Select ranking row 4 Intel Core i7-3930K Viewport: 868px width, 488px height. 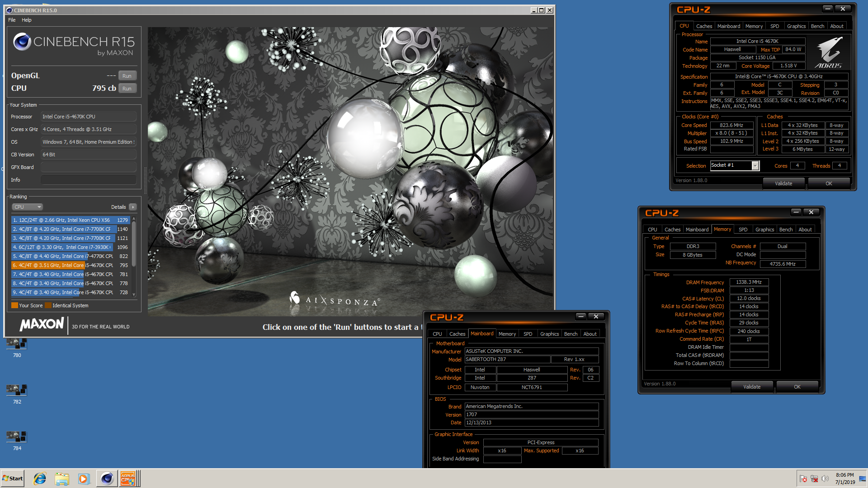click(x=71, y=247)
